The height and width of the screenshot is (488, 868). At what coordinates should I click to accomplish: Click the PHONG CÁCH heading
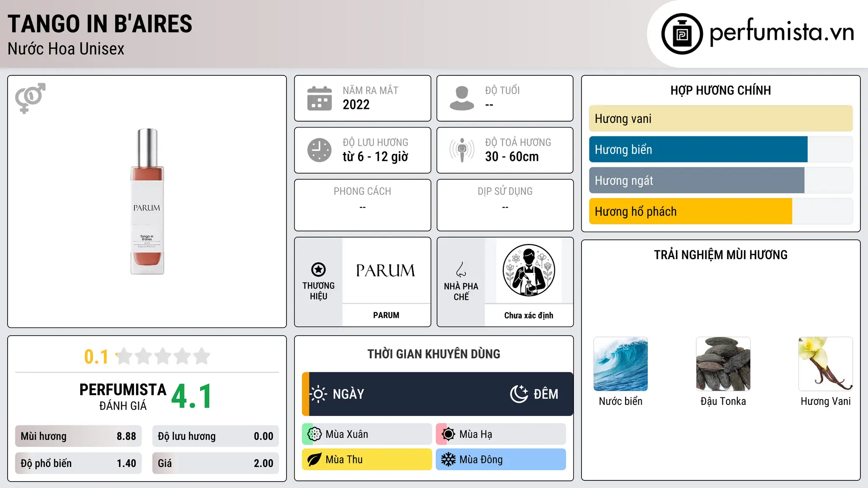362,191
